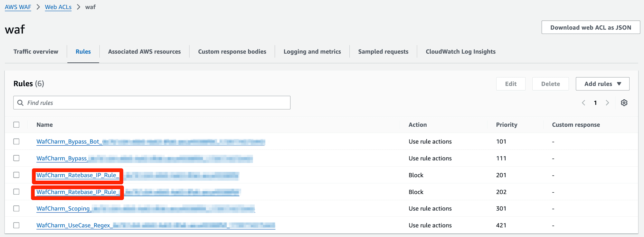Select the Rules tab

83,51
